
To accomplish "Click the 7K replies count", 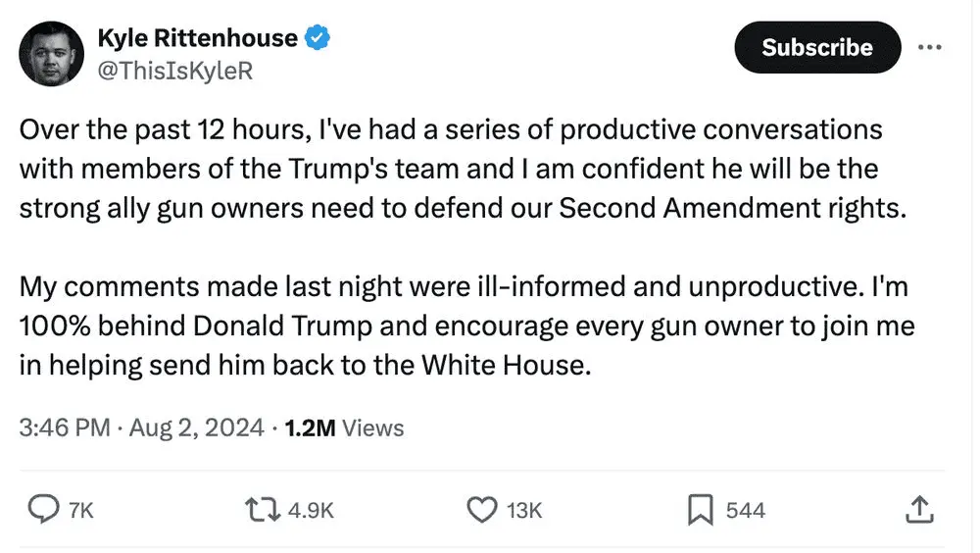I will (x=80, y=511).
